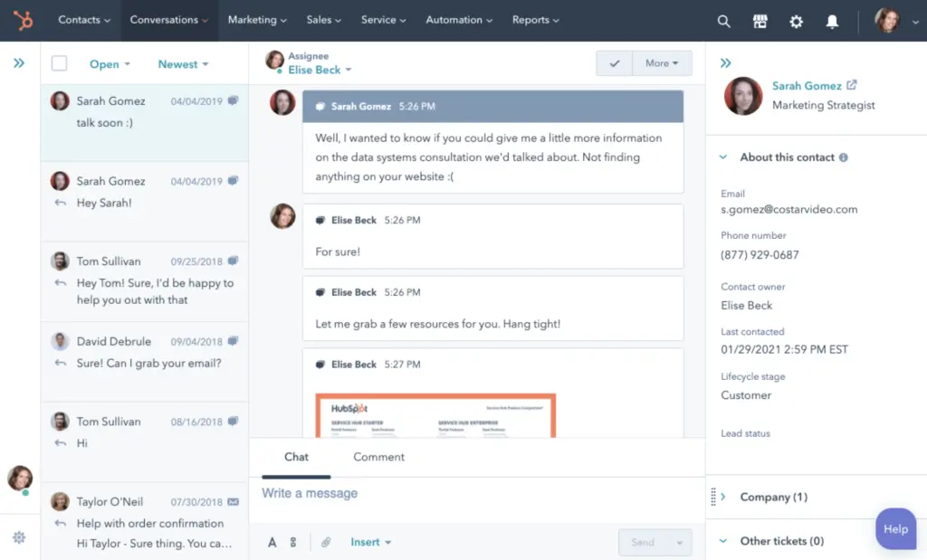
Task: Expand the Company (1) section
Action: (x=774, y=497)
